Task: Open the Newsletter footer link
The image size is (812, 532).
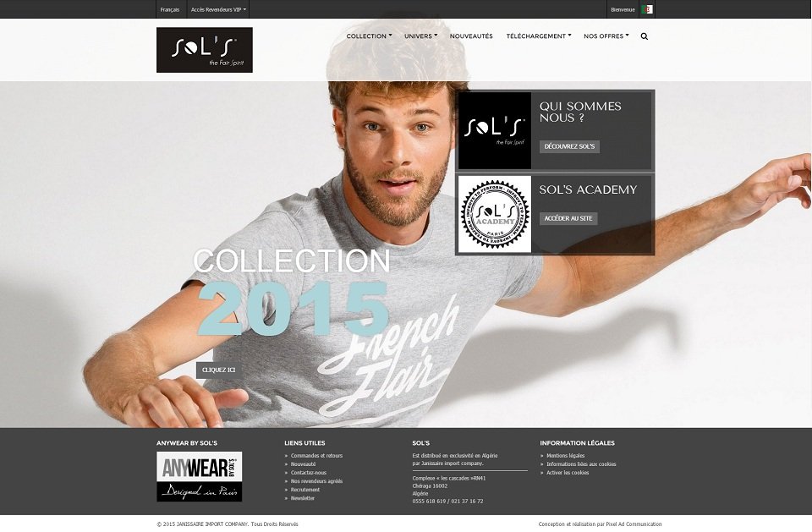Action: click(x=303, y=498)
